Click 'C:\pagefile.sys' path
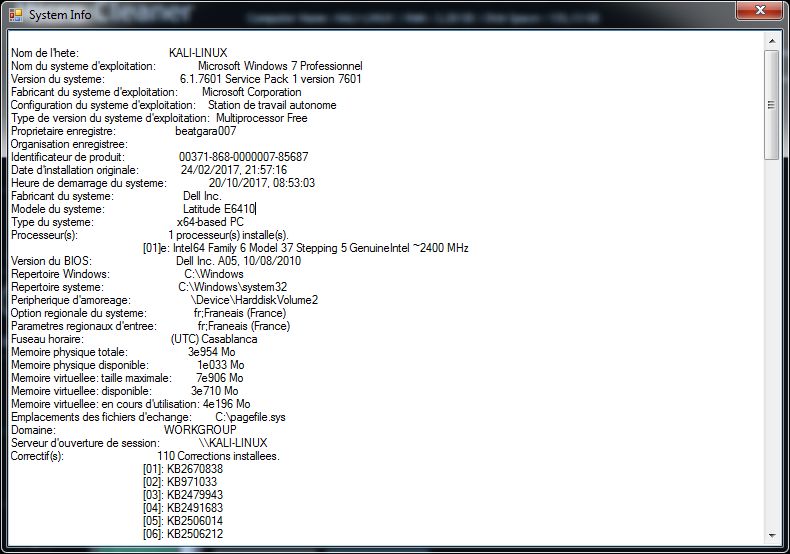The image size is (790, 554). pos(250,417)
